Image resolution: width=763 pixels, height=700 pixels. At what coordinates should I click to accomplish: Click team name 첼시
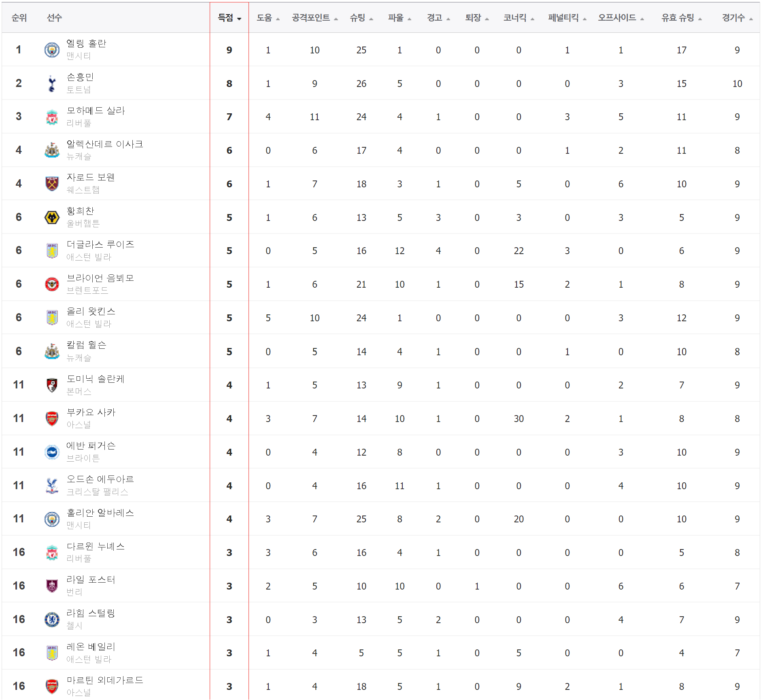pos(74,626)
